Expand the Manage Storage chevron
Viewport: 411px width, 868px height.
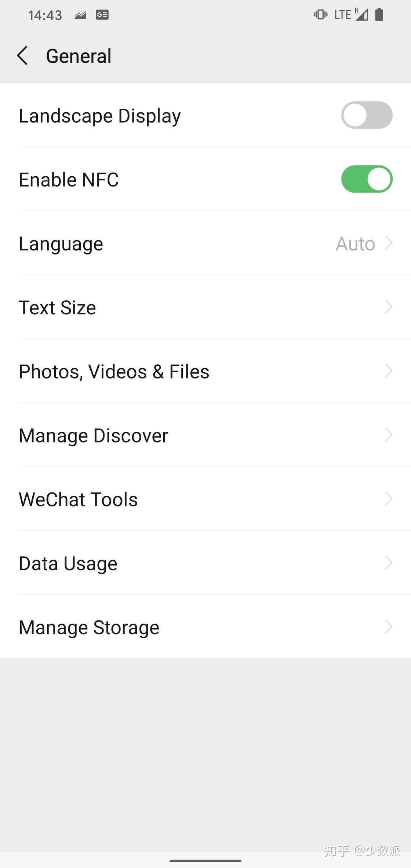point(389,627)
